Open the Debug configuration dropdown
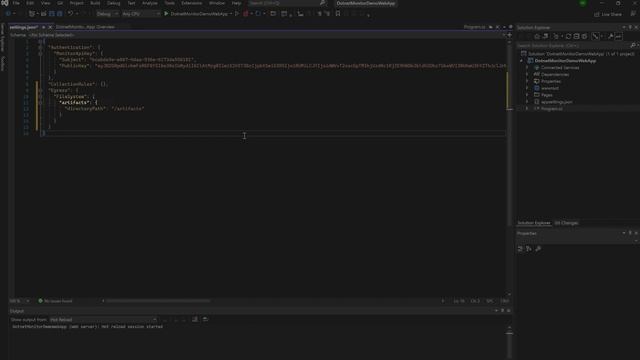The width and height of the screenshot is (640, 360). [x=107, y=14]
